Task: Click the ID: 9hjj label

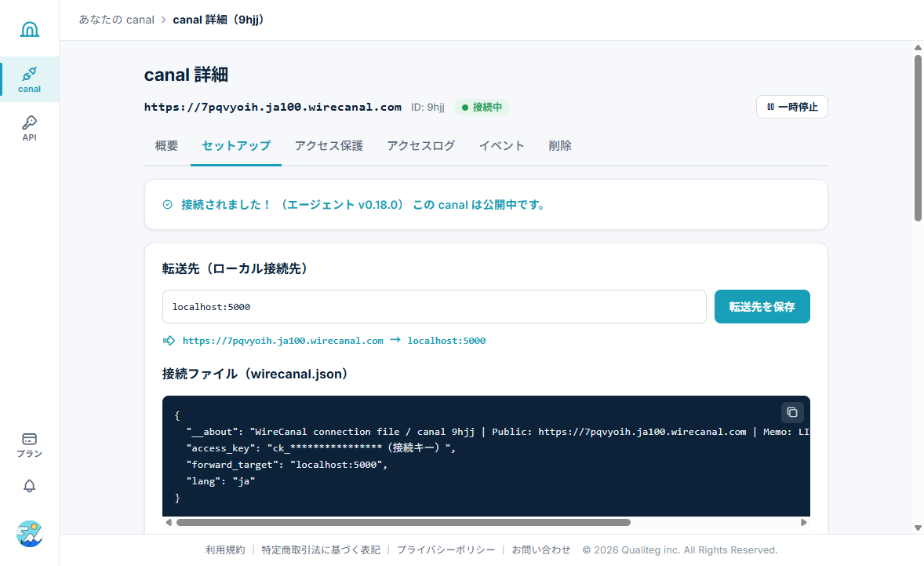Action: (x=427, y=108)
